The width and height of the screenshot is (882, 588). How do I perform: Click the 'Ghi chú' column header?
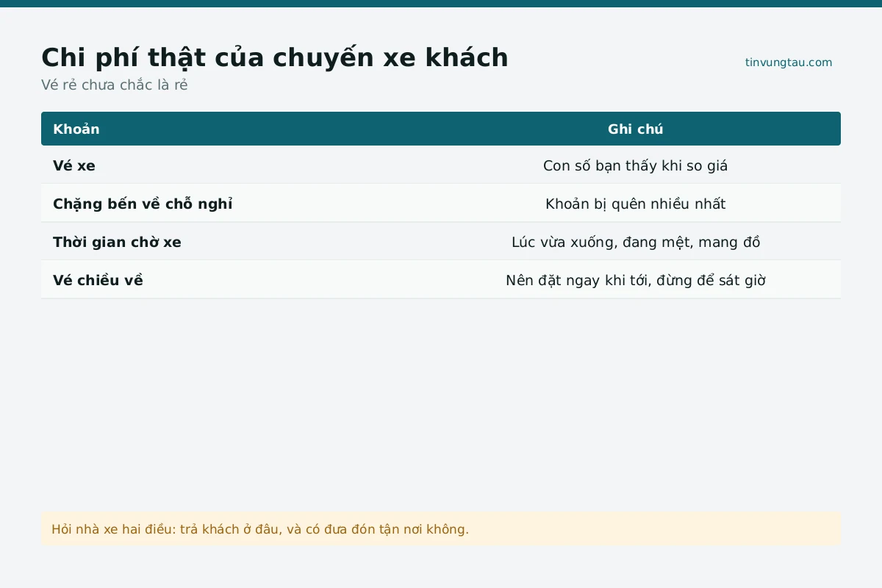[636, 129]
